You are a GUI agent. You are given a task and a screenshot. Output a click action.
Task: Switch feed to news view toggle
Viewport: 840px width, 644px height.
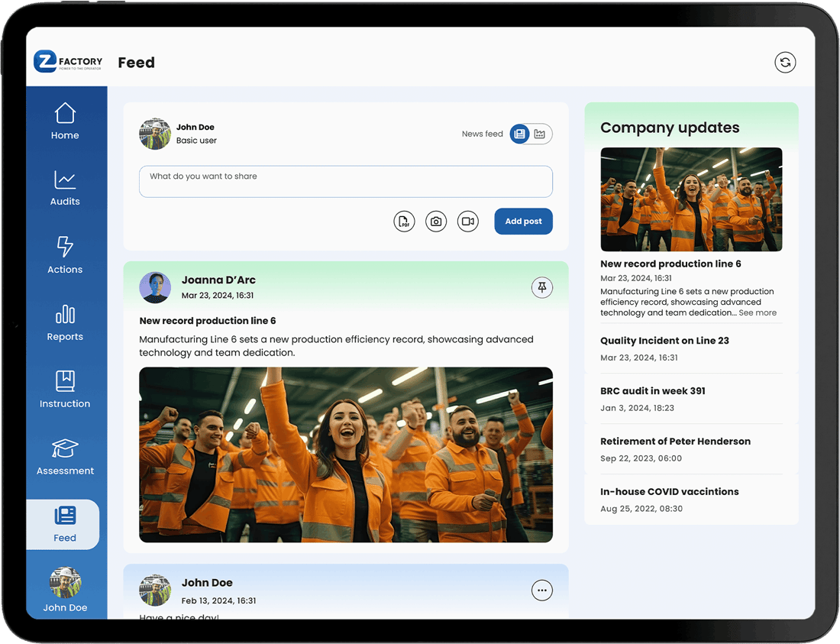(519, 134)
